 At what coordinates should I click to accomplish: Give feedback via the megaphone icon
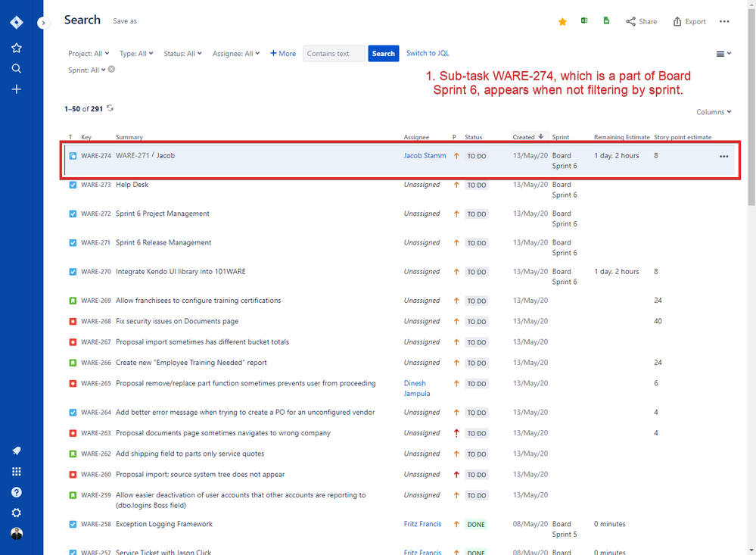[16, 451]
